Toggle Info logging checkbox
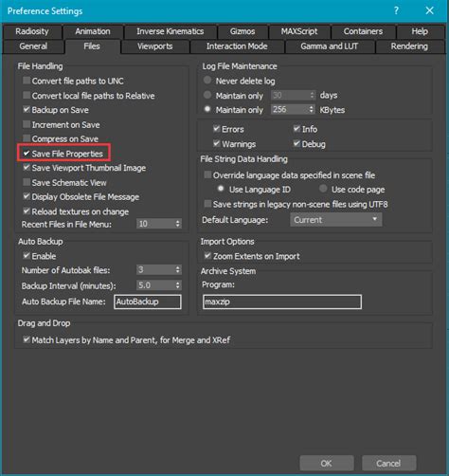This screenshot has width=449, height=476. pos(296,129)
